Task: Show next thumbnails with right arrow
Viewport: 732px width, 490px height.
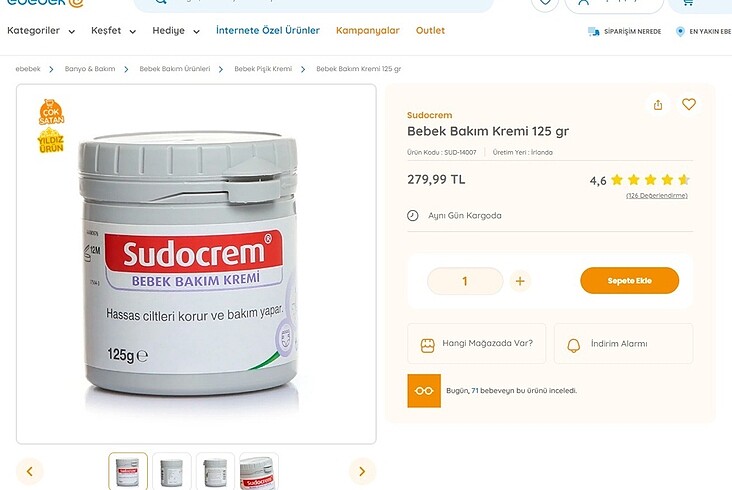Action: point(362,471)
